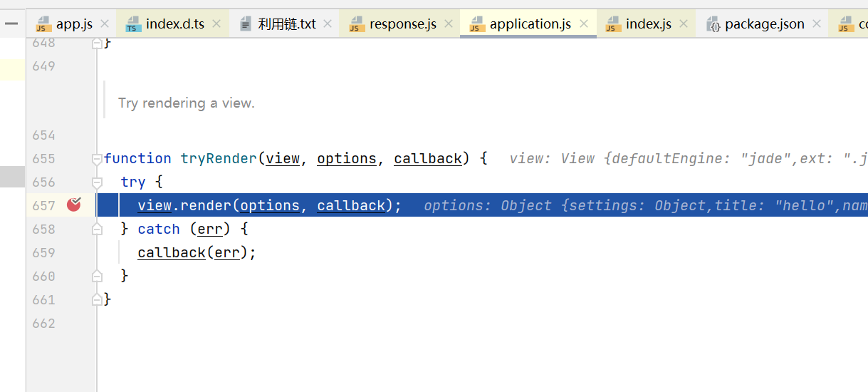Click line number 656 in the gutter
Viewport: 868px width, 392px height.
click(x=43, y=182)
